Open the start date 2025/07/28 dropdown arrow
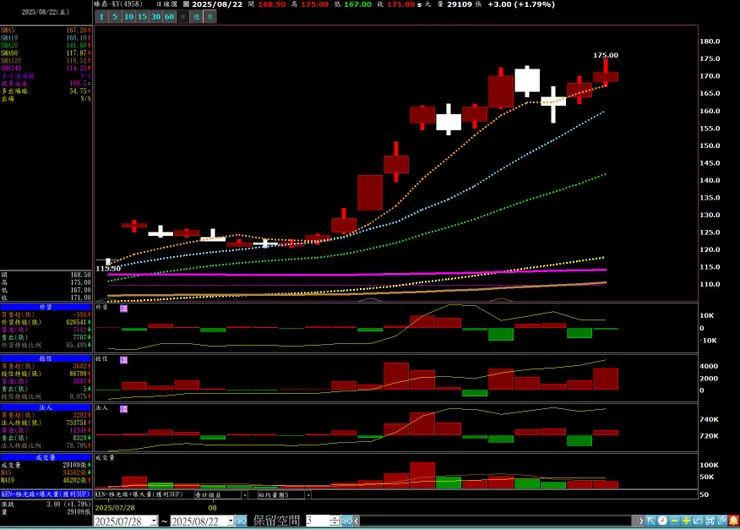Viewport: 740px width, 530px height. (x=154, y=521)
